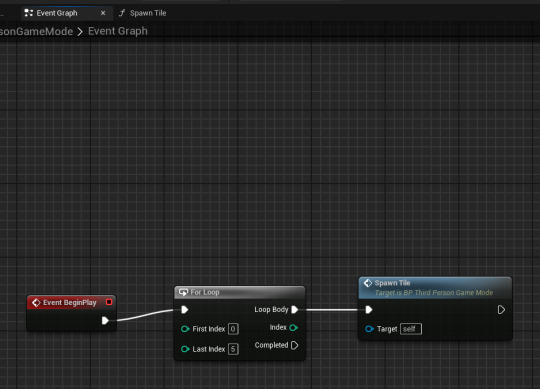Click the BeginPlay output execution pin

point(105,320)
